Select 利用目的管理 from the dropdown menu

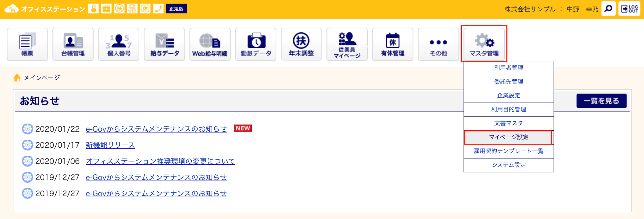pos(509,110)
